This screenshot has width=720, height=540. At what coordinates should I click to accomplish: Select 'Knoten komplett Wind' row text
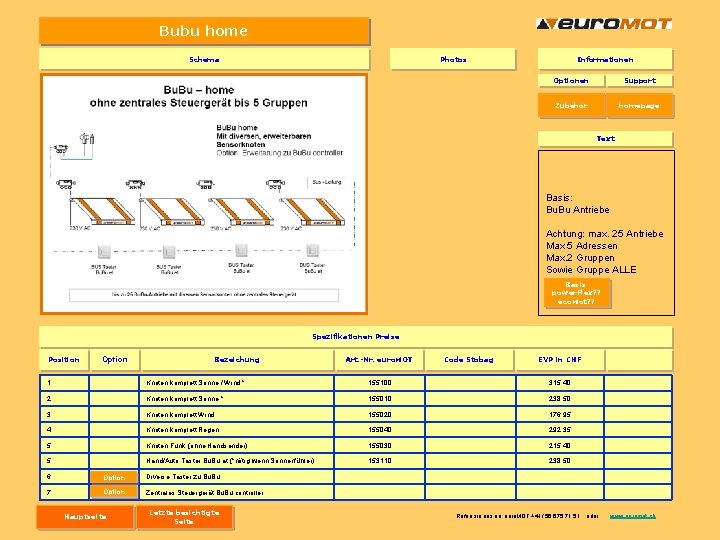(x=180, y=414)
